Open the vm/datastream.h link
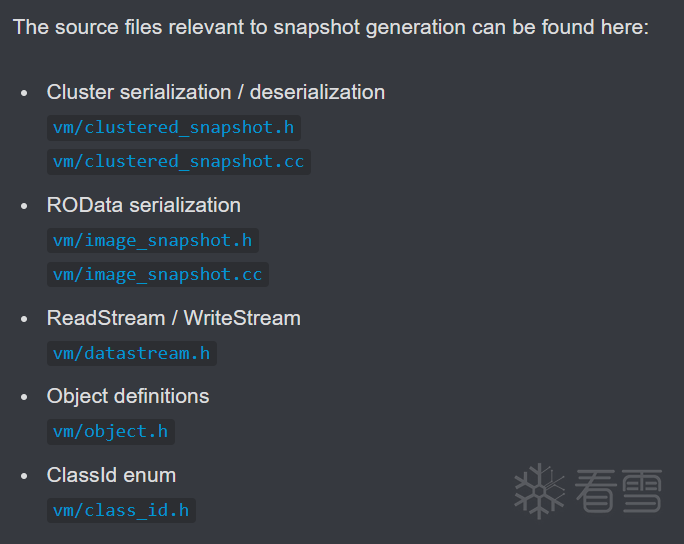 [131, 353]
